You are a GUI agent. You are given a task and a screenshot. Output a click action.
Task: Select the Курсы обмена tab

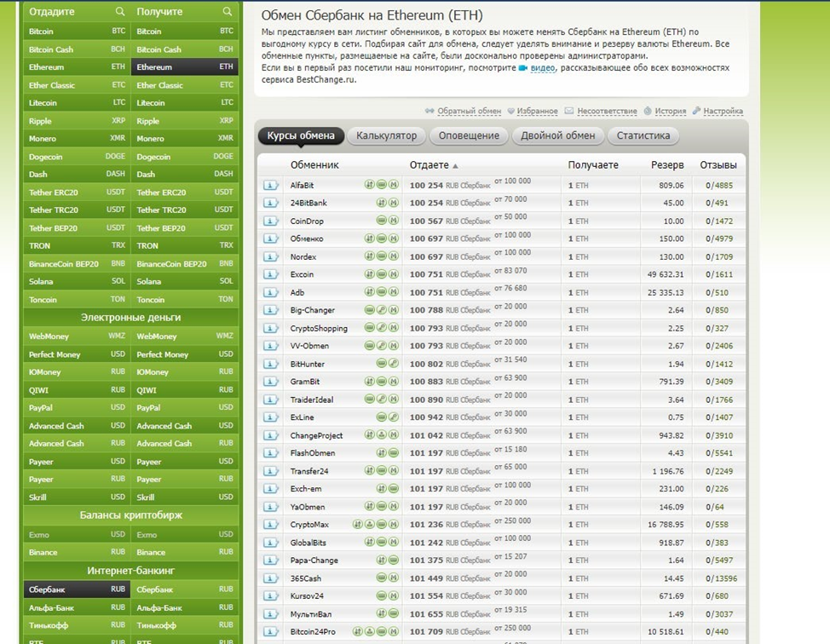(301, 135)
